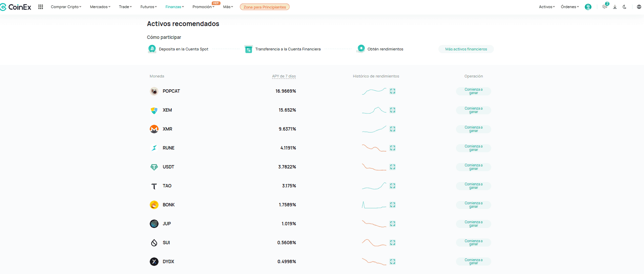This screenshot has height=274, width=644.
Task: Expand RUNE yield history chart
Action: tap(393, 148)
